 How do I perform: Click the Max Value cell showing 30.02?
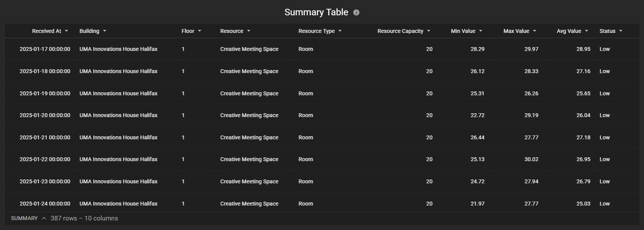coord(531,159)
